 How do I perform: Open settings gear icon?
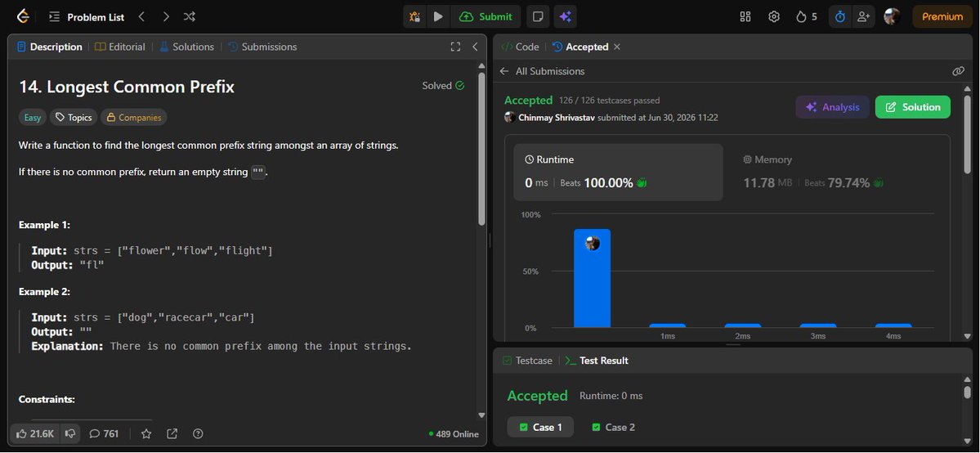(774, 17)
